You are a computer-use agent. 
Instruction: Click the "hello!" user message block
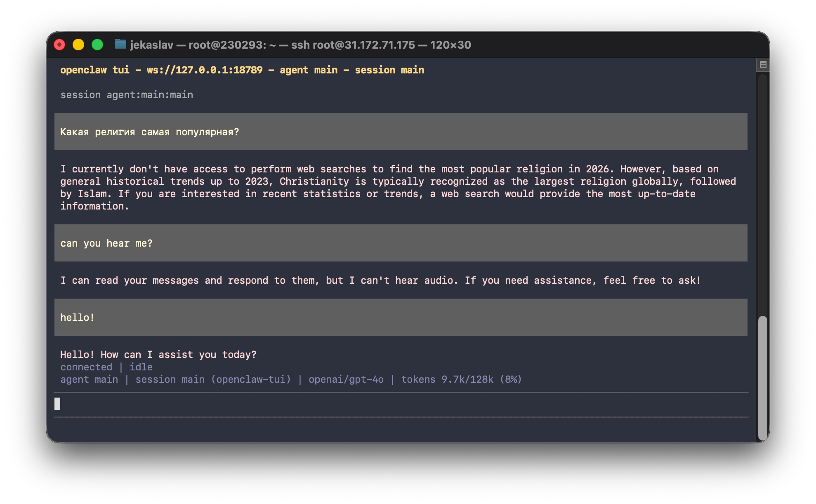(78, 318)
